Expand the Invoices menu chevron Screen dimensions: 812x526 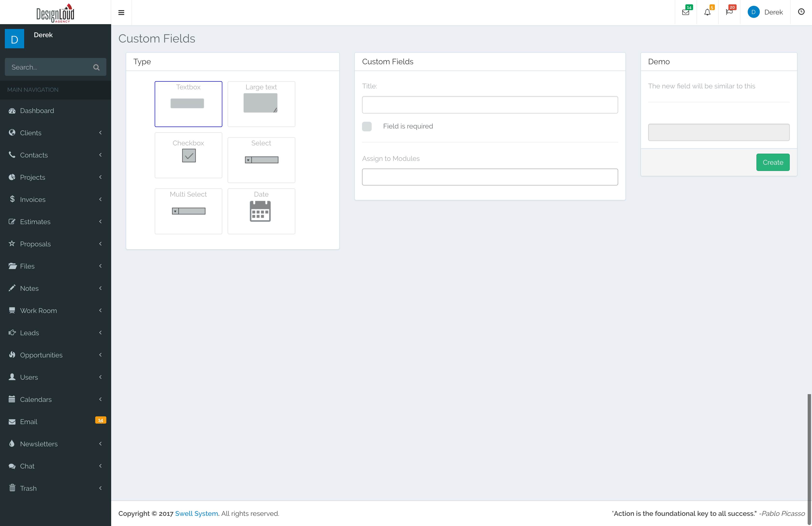(100, 199)
